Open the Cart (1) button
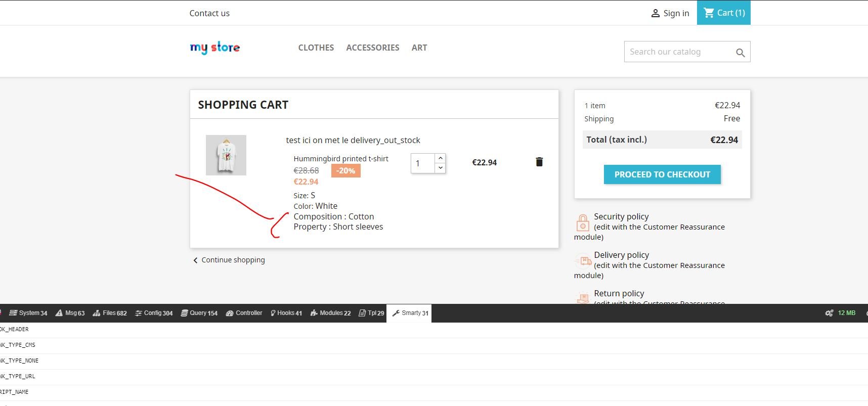 [x=724, y=13]
